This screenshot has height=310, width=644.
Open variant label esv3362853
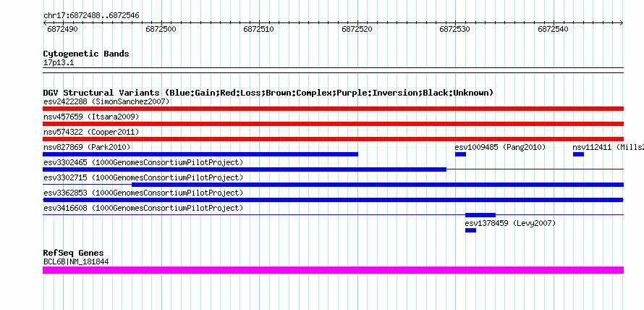point(143,193)
